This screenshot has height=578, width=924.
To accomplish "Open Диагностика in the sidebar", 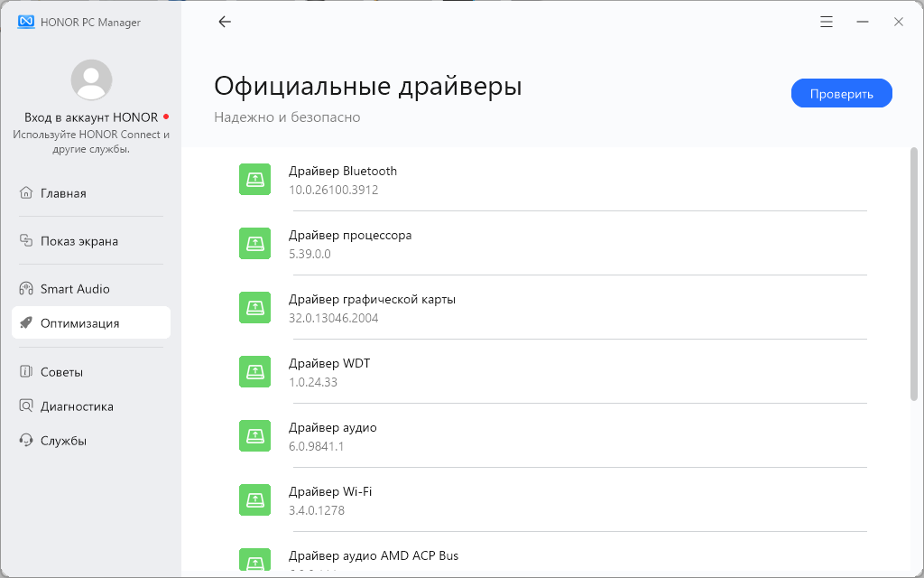I will (77, 406).
